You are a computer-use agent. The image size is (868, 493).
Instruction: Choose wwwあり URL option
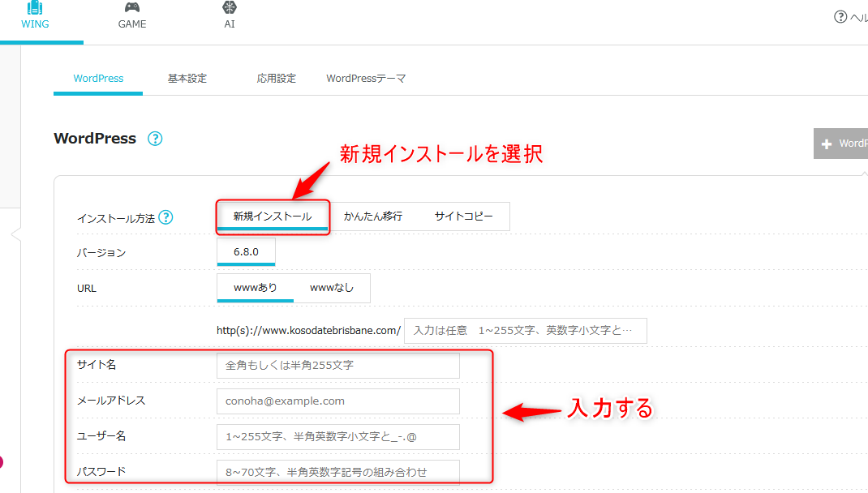tap(256, 288)
